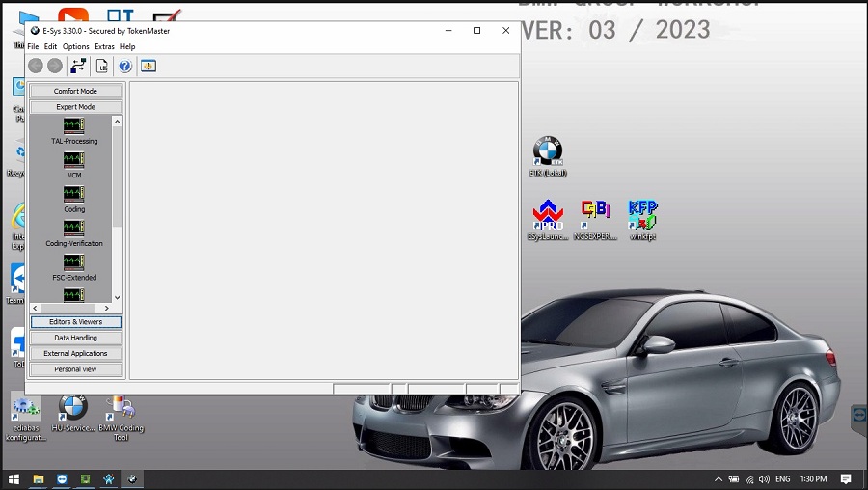Click the connect/disconnect toolbar icon
The height and width of the screenshot is (490, 868).
click(78, 66)
